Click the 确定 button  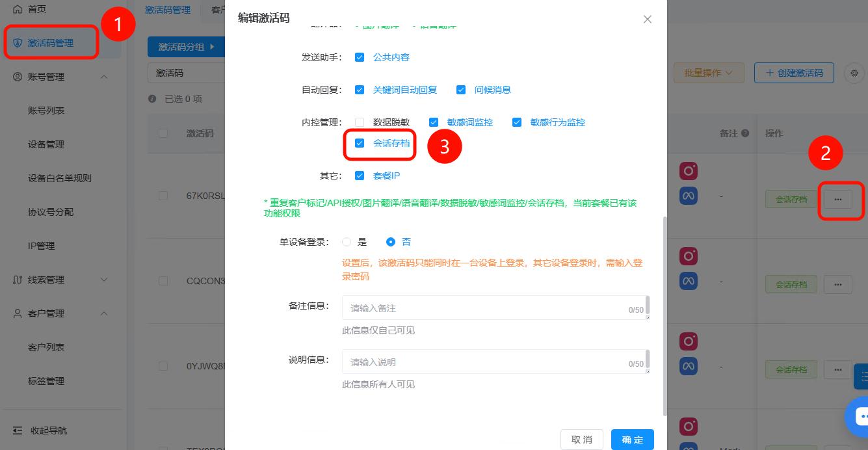632,440
